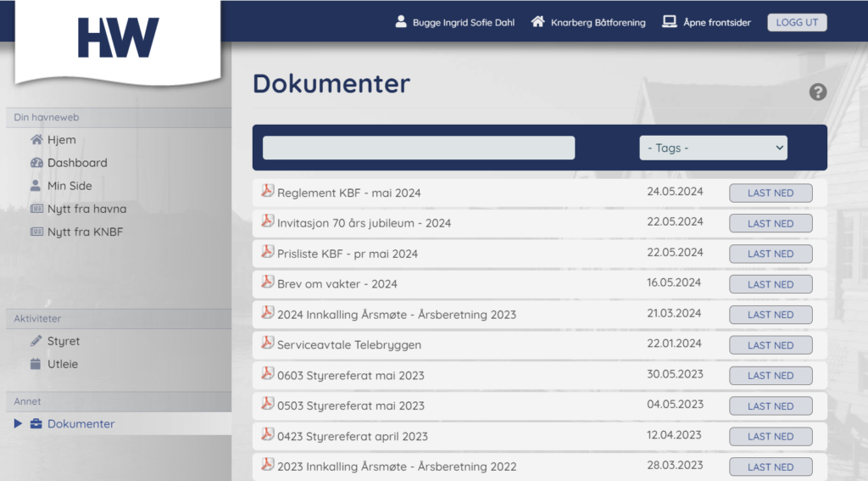
Task: Click the Aktiviteter section header
Action: tap(37, 319)
